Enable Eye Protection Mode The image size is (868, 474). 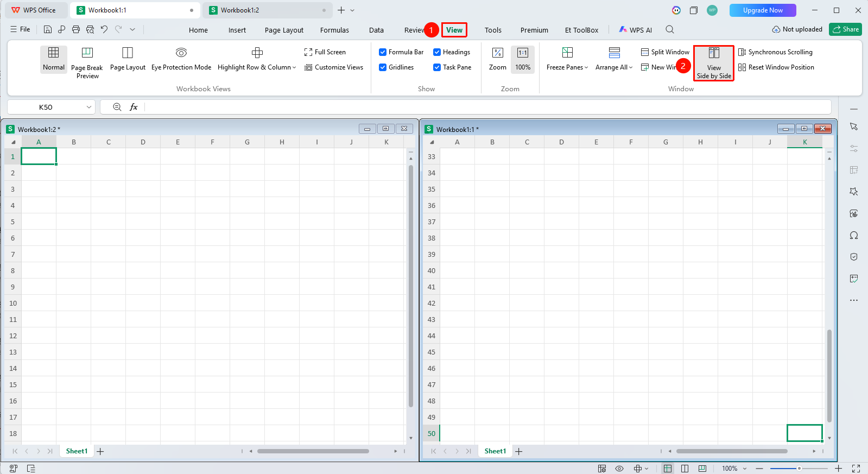[181, 59]
